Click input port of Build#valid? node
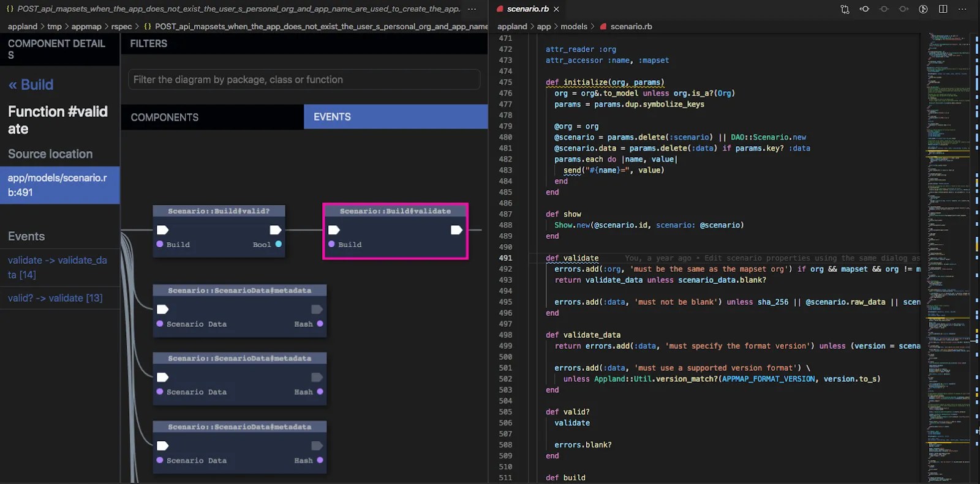980x484 pixels. 162,230
